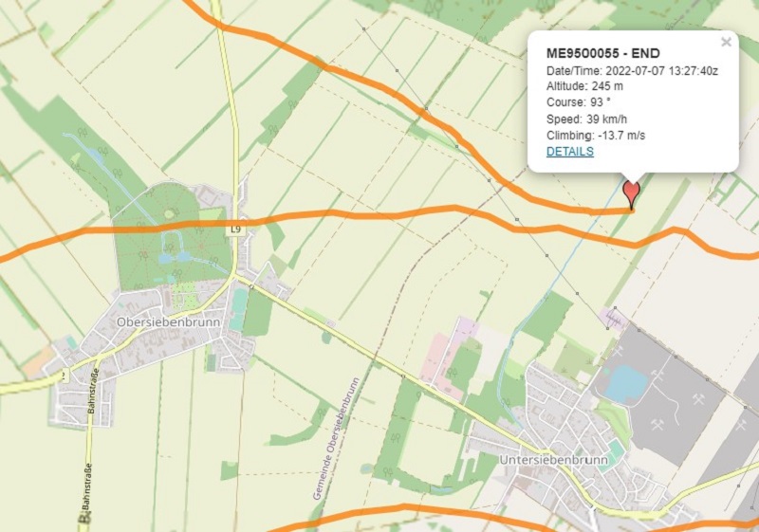Click the Climbing -13.7 m/s text
Screen dimensions: 759x532
coord(596,136)
